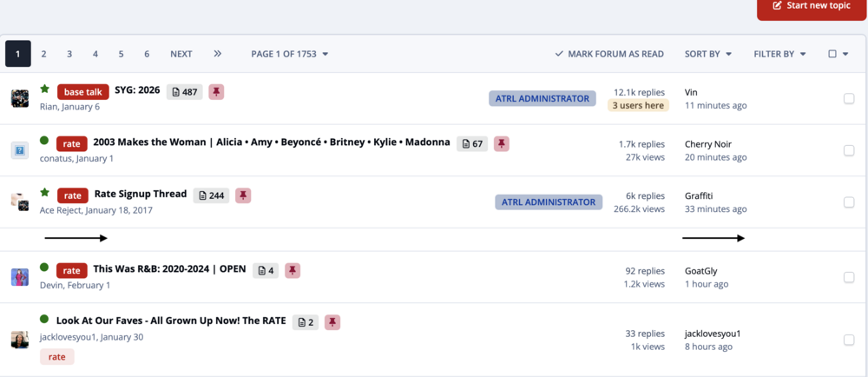Click the 244 pages badge on Rate Signup Thread
The image size is (868, 377).
(x=211, y=195)
